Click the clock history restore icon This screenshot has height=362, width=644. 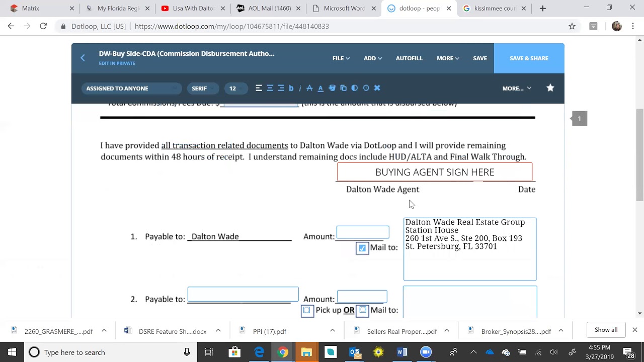click(x=366, y=88)
